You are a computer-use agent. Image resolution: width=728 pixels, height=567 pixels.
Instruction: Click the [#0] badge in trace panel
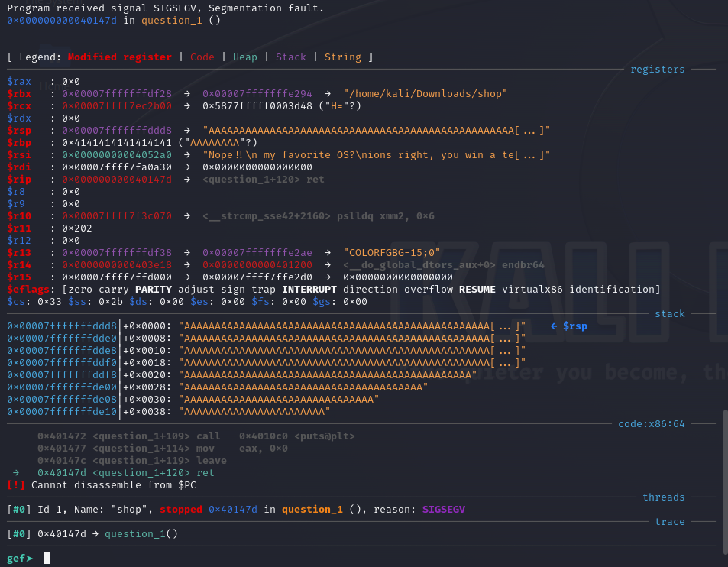pos(16,533)
